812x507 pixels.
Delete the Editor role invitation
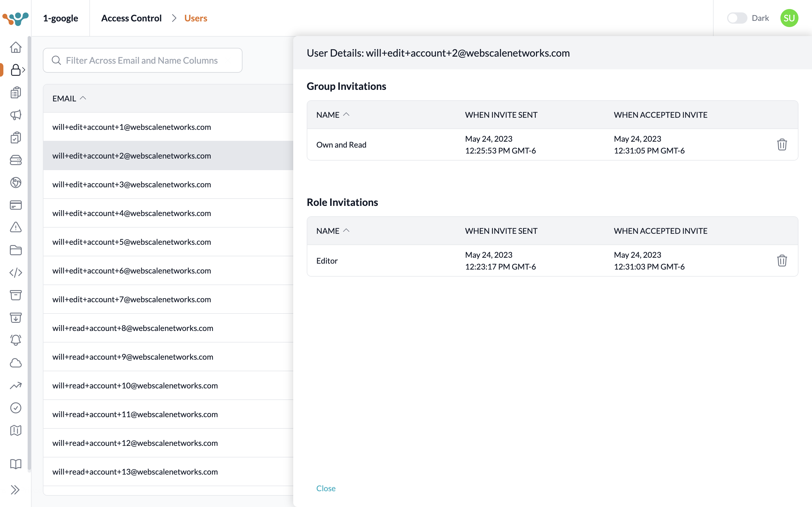point(782,261)
